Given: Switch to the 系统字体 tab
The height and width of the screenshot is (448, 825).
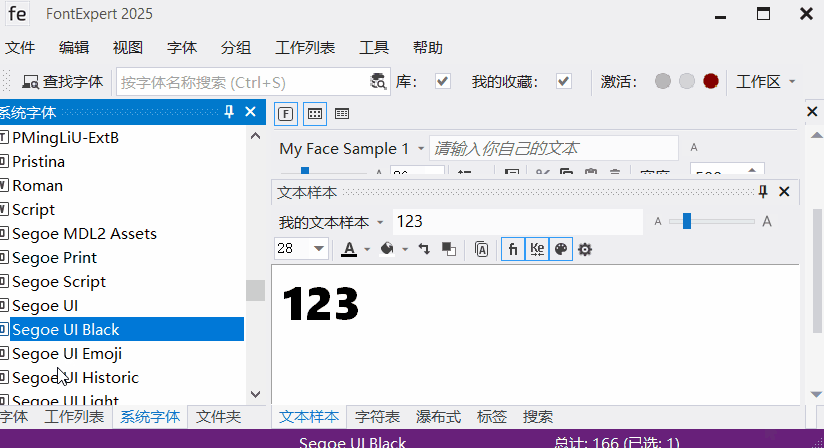Looking at the screenshot, I should pos(150,417).
